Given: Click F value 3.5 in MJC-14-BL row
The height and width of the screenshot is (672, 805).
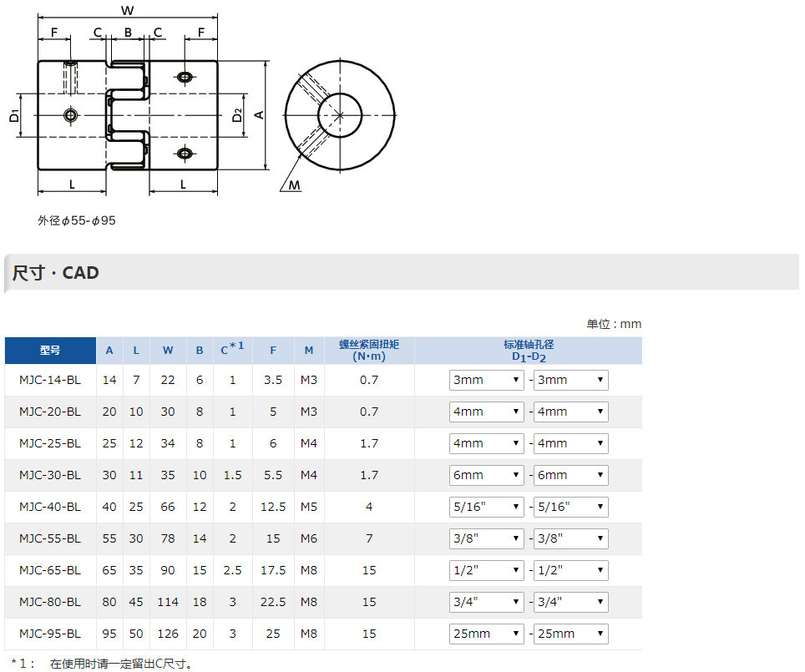Looking at the screenshot, I should pos(273,380).
